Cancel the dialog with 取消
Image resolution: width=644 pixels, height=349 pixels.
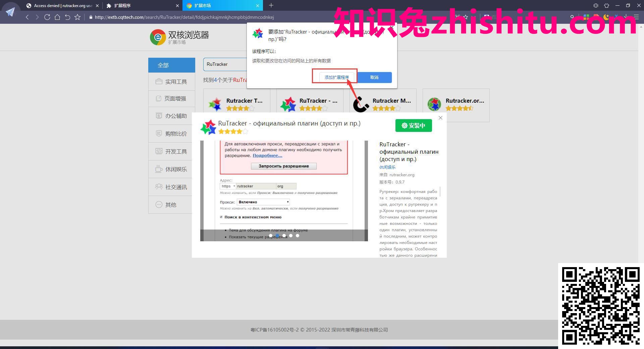pyautogui.click(x=374, y=77)
